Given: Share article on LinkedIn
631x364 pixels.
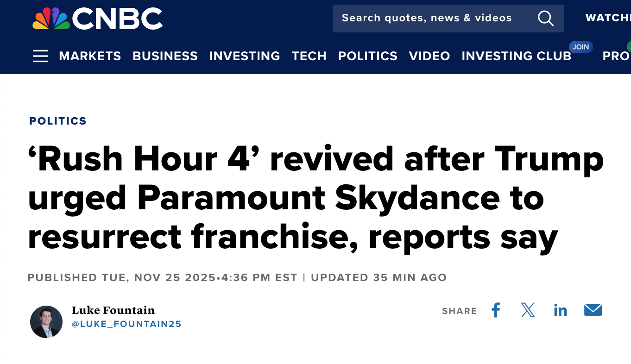Looking at the screenshot, I should [x=560, y=310].
